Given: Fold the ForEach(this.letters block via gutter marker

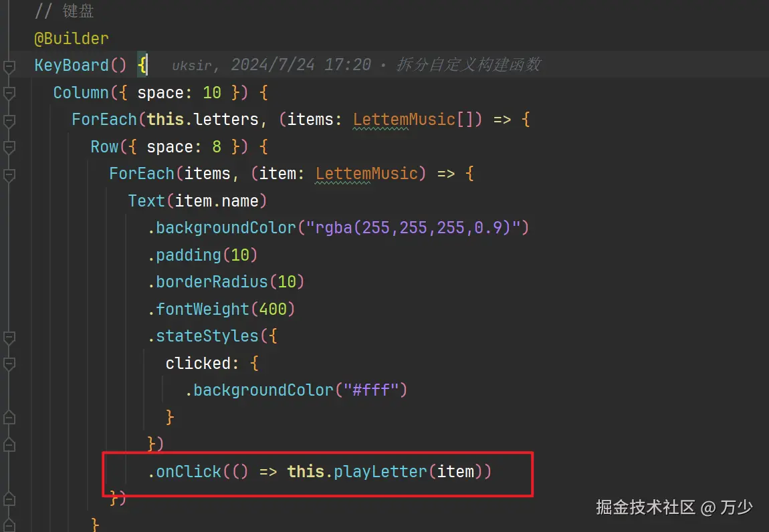Looking at the screenshot, I should coord(9,120).
